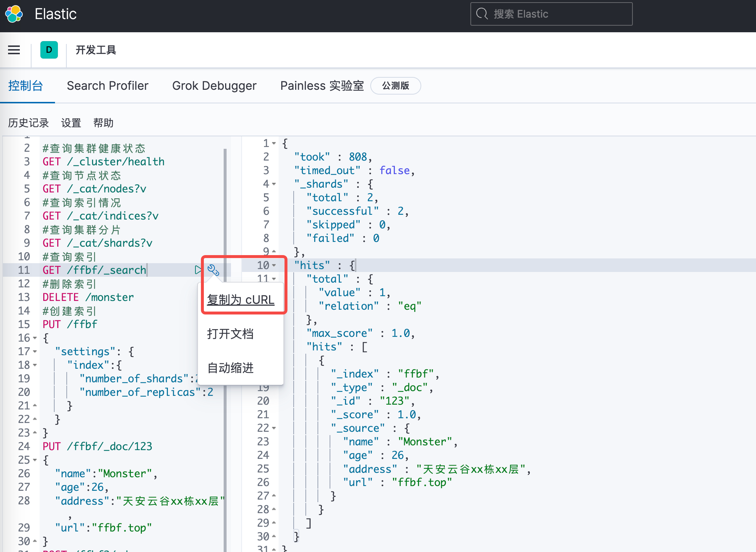Click comment #查询索引情况
The width and height of the screenshot is (756, 552).
(x=82, y=202)
